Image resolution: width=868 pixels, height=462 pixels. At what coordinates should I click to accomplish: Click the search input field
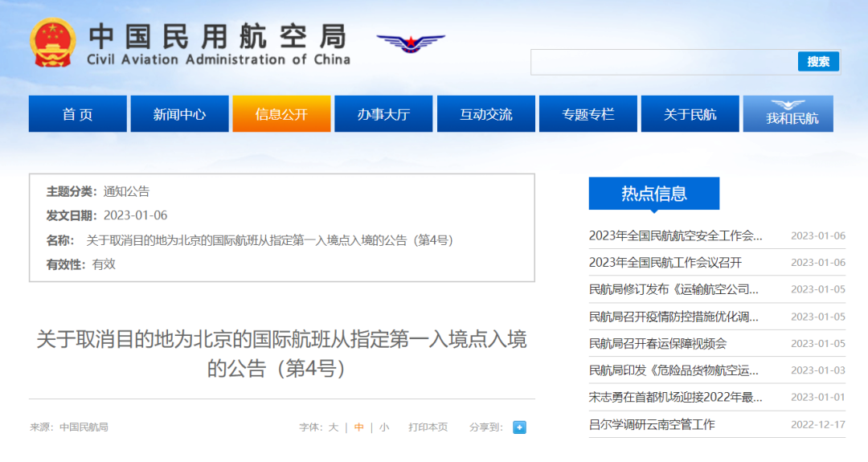[x=663, y=62]
